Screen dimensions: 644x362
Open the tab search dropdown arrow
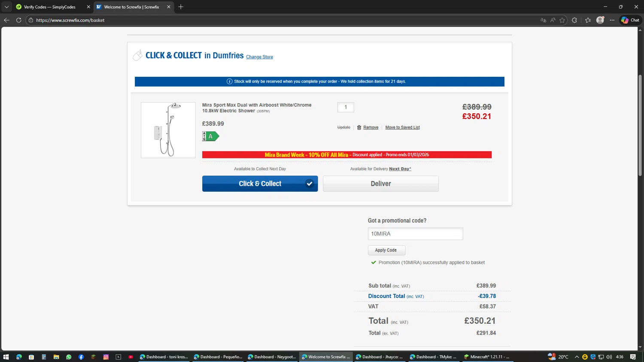[6, 7]
